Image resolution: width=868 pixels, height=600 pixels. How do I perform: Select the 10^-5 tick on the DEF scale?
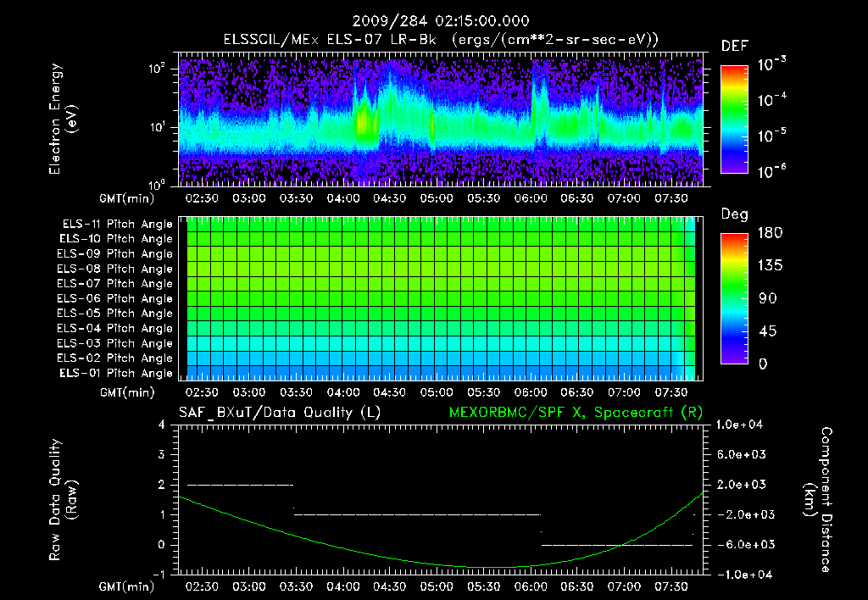[771, 136]
